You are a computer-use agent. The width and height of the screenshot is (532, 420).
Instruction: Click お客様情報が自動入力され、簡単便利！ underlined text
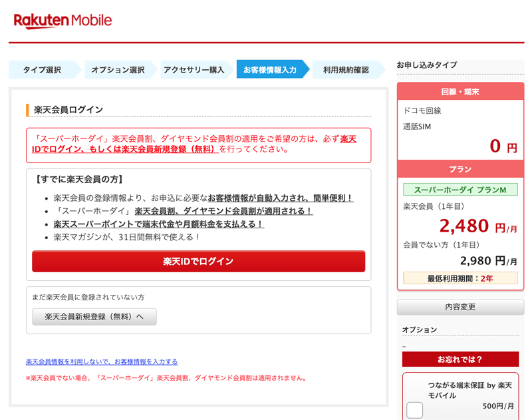pyautogui.click(x=281, y=198)
